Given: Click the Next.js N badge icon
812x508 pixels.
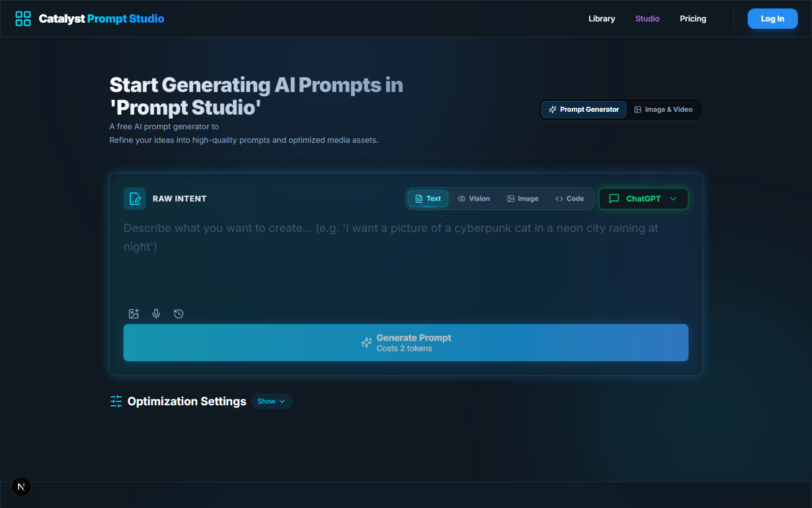Looking at the screenshot, I should [21, 487].
